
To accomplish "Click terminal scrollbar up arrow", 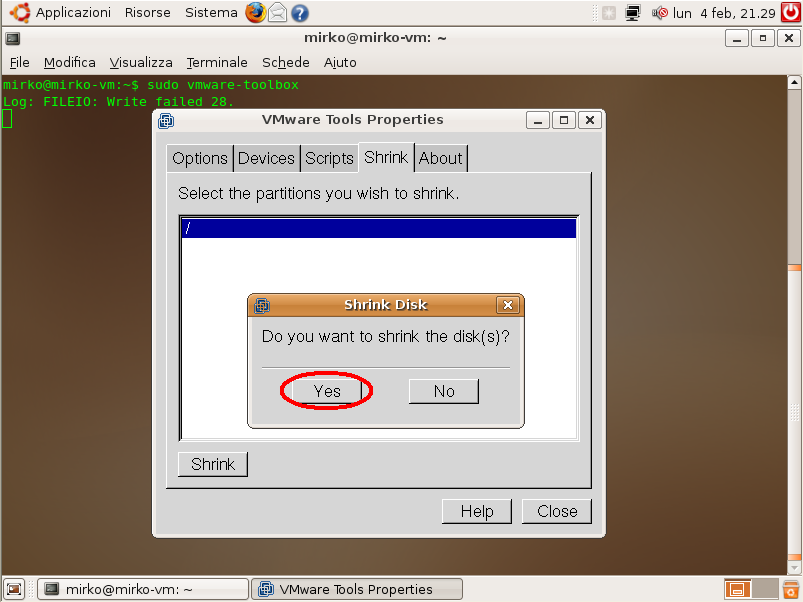I will pos(794,82).
